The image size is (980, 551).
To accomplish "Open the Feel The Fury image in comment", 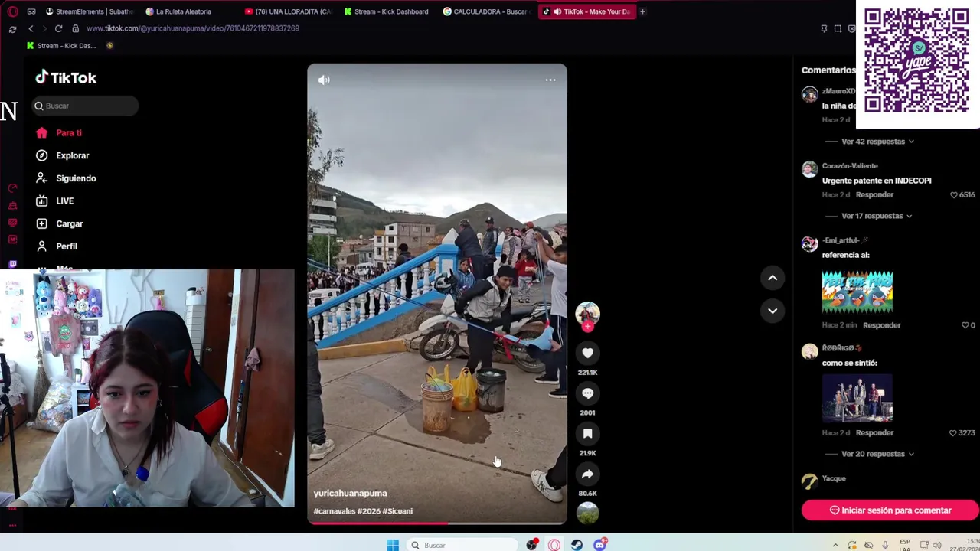I will pyautogui.click(x=857, y=292).
